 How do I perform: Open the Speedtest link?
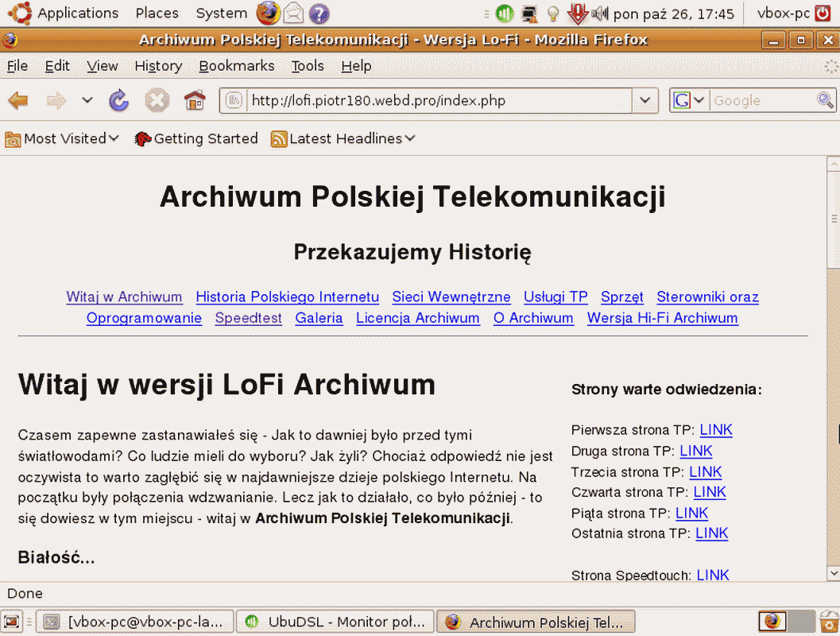(x=249, y=318)
